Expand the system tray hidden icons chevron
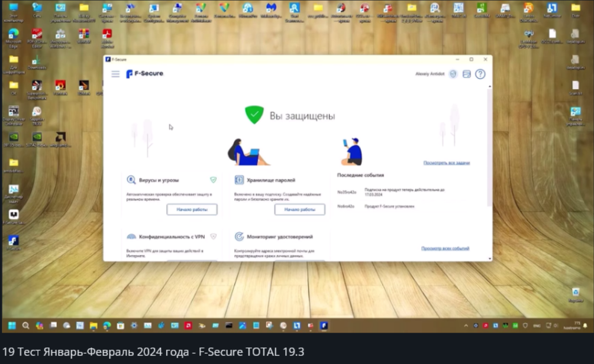594x364 pixels. click(466, 326)
